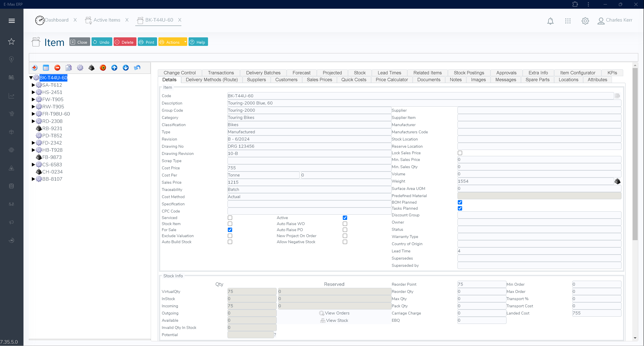This screenshot has height=346, width=644.
Task: Open the Stock Postings tab
Action: click(x=469, y=73)
